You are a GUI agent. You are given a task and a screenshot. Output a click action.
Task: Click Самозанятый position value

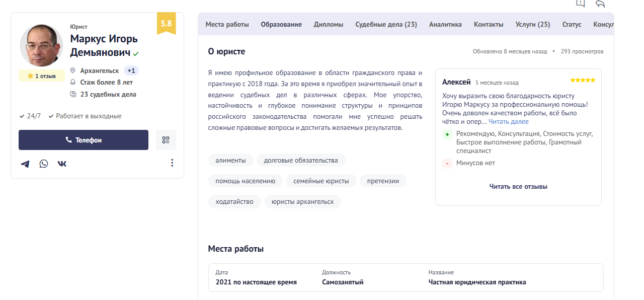[x=343, y=282]
